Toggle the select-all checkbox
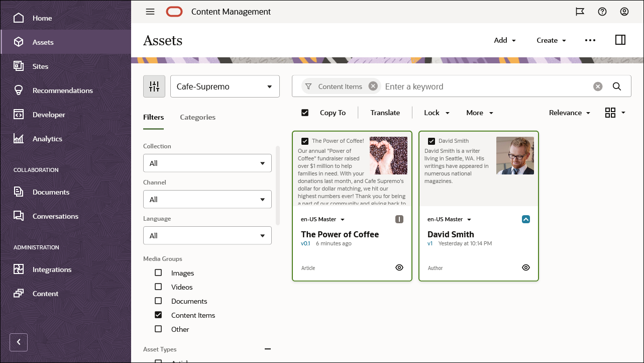644x363 pixels. pos(305,113)
